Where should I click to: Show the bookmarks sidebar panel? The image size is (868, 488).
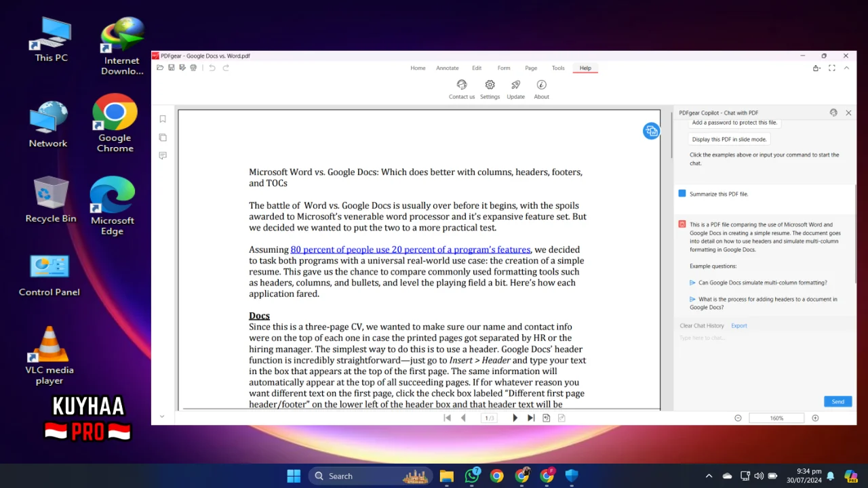(x=163, y=119)
